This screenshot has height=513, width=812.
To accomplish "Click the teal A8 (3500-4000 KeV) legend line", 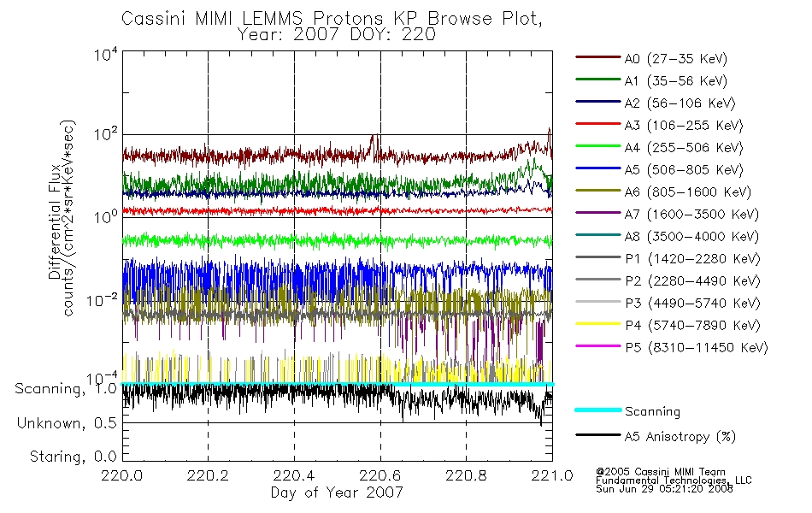I will pos(598,235).
